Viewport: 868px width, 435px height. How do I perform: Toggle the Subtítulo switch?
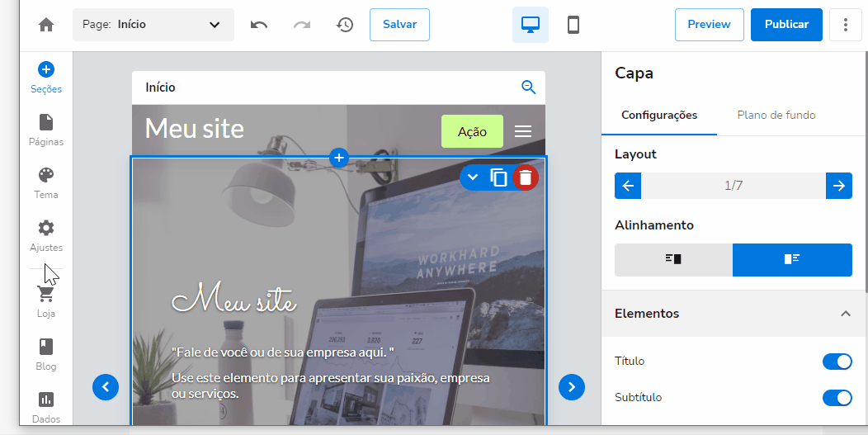click(x=837, y=398)
